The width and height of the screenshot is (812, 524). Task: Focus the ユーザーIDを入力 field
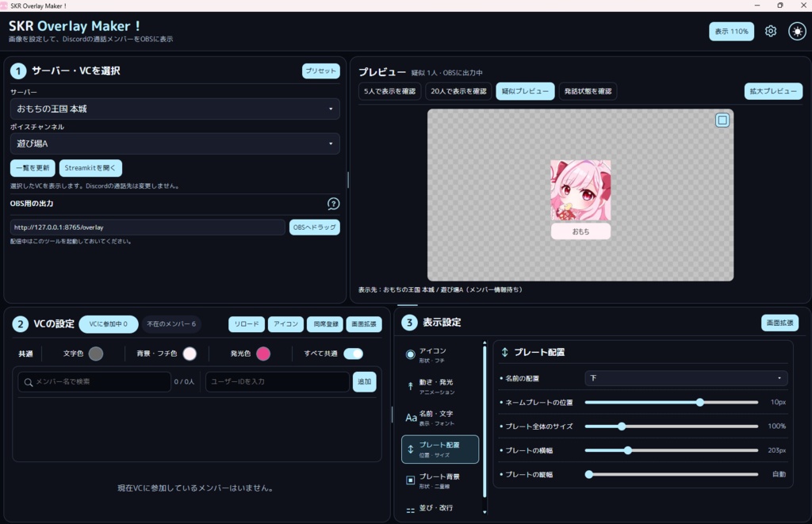[278, 381]
